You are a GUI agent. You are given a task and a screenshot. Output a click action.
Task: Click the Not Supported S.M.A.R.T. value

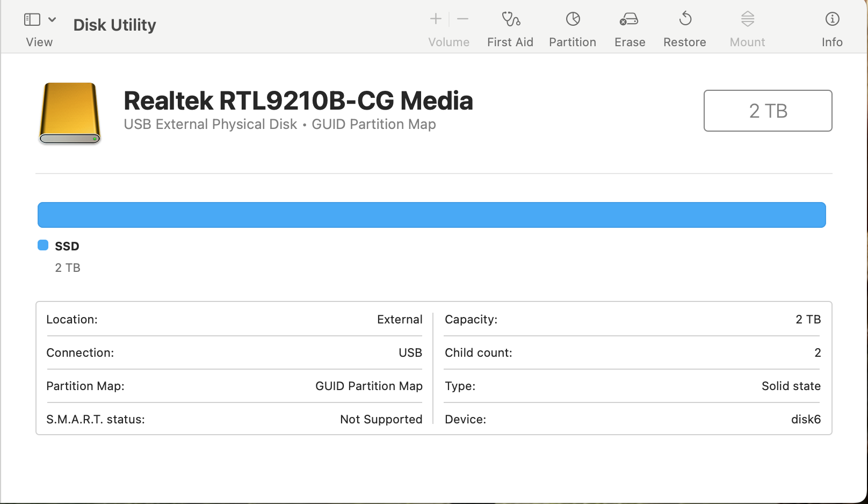[381, 419]
